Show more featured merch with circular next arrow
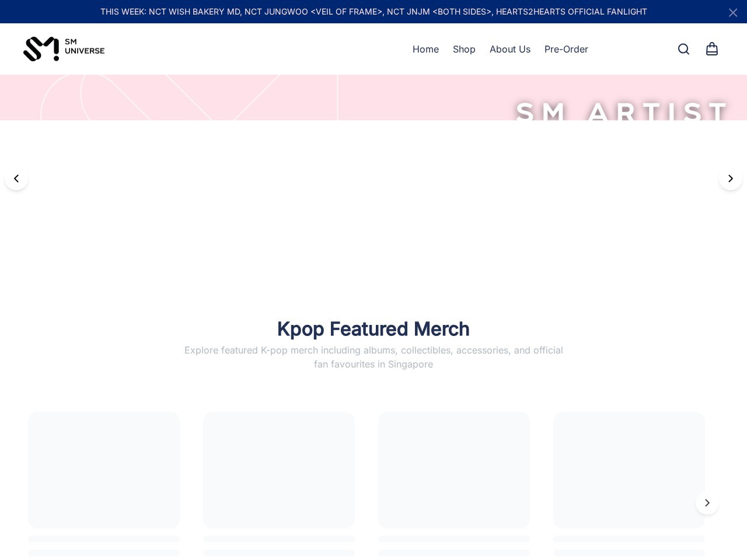 click(707, 502)
